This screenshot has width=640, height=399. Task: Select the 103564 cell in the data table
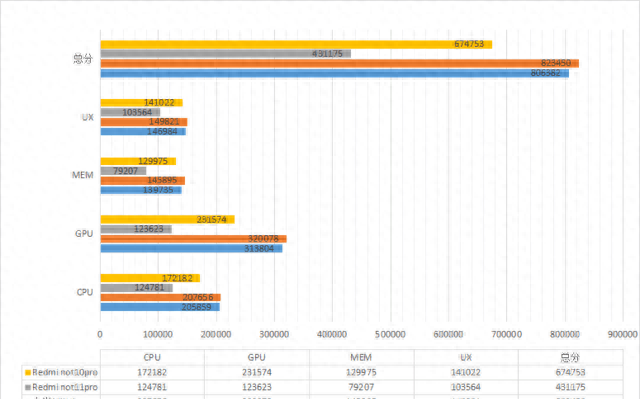pos(466,387)
